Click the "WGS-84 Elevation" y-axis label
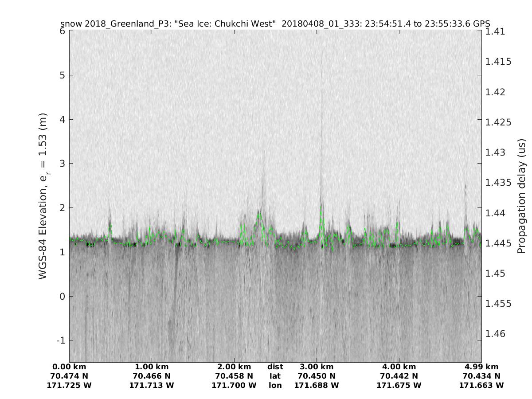 point(43,196)
